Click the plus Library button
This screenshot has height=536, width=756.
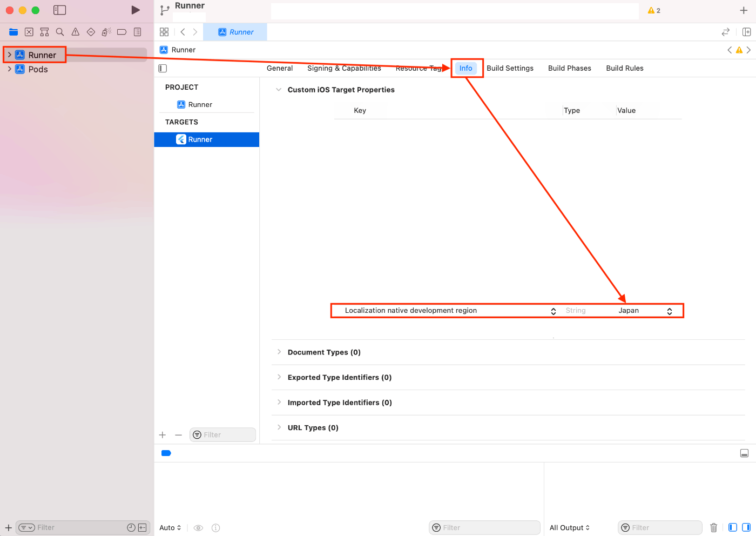(x=744, y=10)
